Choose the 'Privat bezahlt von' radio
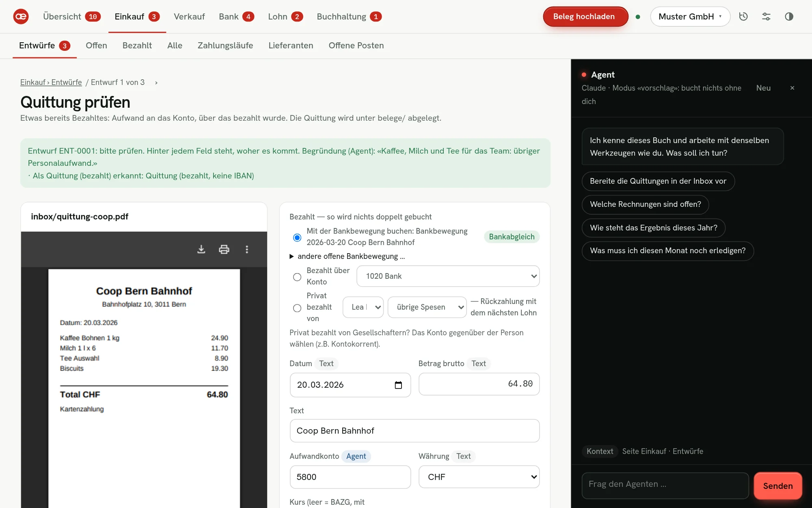 tap(297, 308)
